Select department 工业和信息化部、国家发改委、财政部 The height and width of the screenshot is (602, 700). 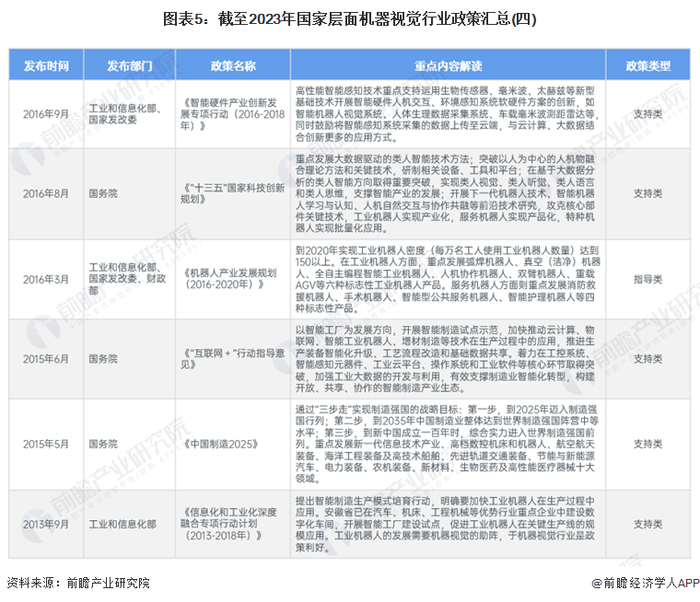[127, 279]
